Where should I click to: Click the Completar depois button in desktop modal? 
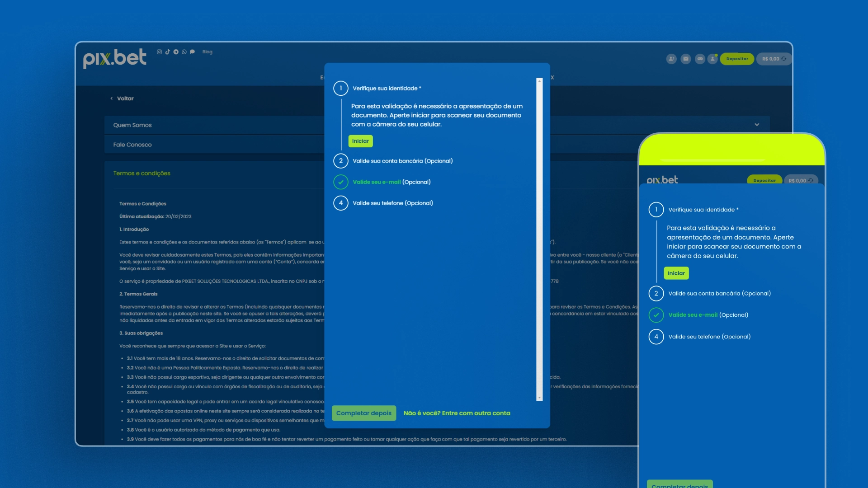tap(364, 413)
